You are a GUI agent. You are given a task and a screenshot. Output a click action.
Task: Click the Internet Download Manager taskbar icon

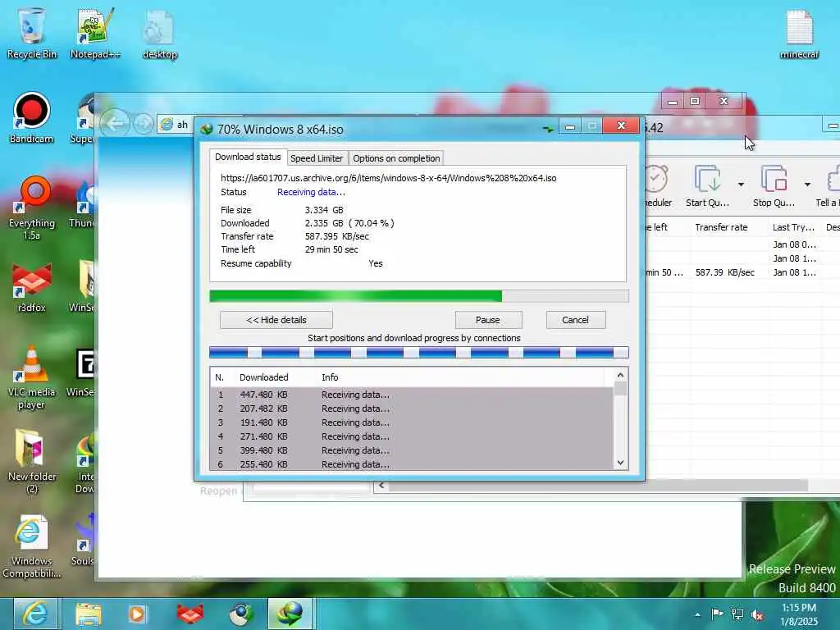[x=290, y=614]
